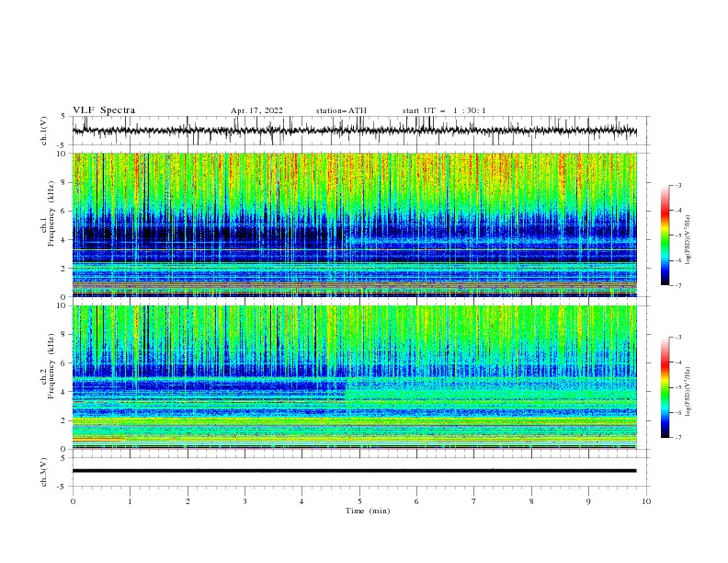The width and height of the screenshot is (728, 563).
Task: Click the time axis tick label "9"
Action: click(x=588, y=501)
